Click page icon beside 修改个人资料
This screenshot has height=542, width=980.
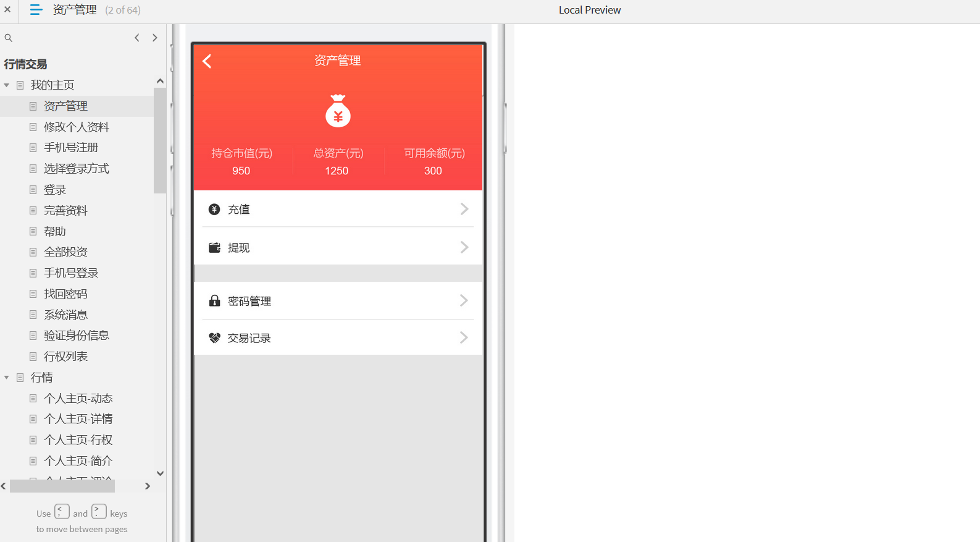pos(33,127)
